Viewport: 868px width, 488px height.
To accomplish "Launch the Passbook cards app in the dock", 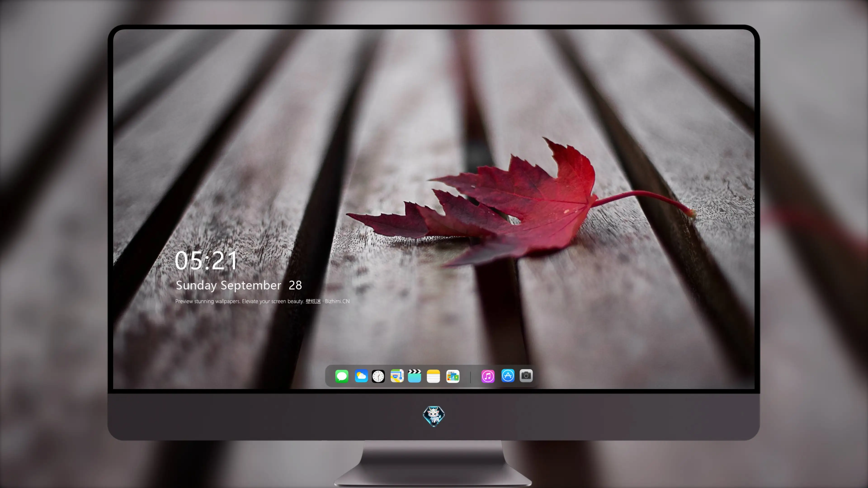I will coord(453,376).
